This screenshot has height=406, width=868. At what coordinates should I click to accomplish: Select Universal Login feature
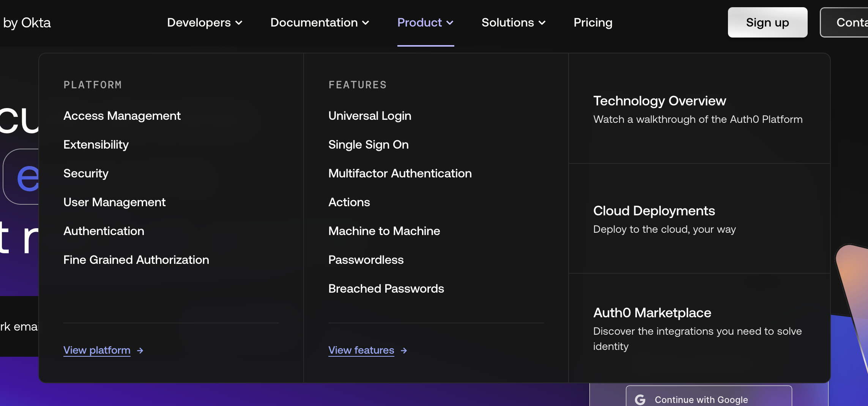[x=369, y=116]
